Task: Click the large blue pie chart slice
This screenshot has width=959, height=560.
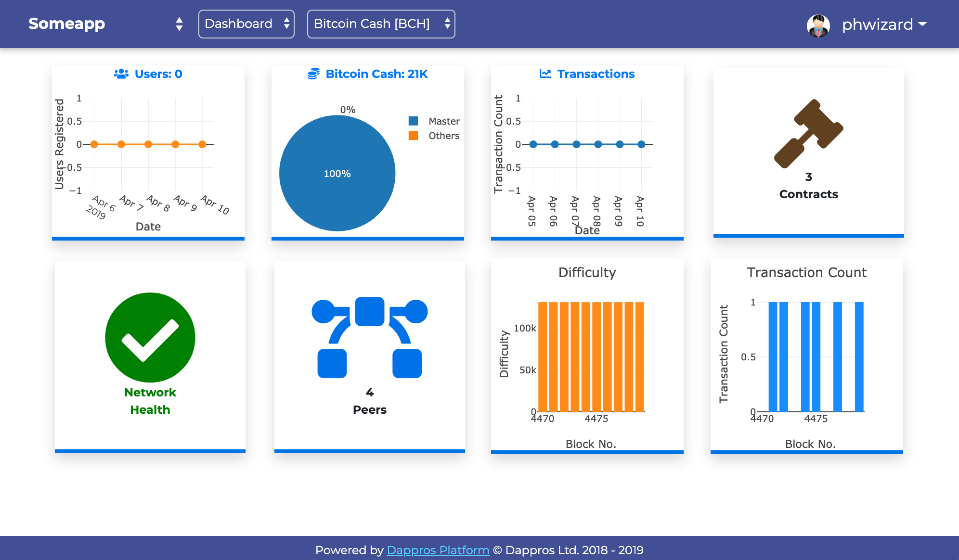Action: 337,173
